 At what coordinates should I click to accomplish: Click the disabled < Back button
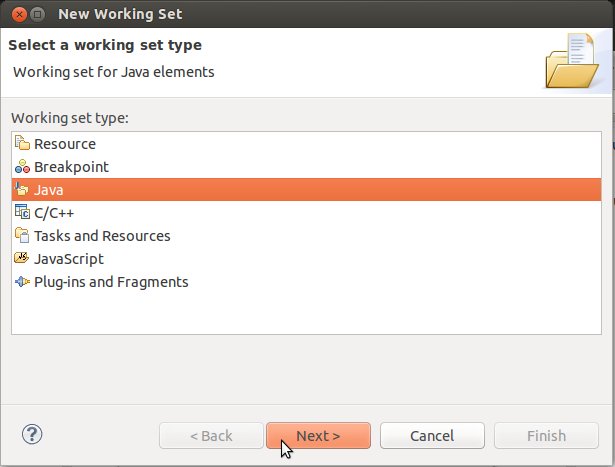pyautogui.click(x=211, y=436)
